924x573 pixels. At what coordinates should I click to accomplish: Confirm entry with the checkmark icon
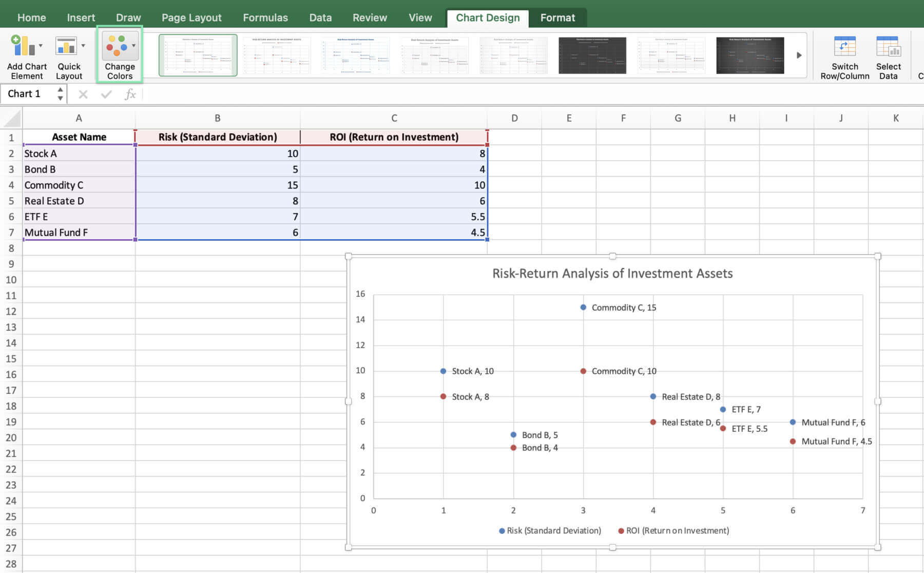pyautogui.click(x=106, y=94)
